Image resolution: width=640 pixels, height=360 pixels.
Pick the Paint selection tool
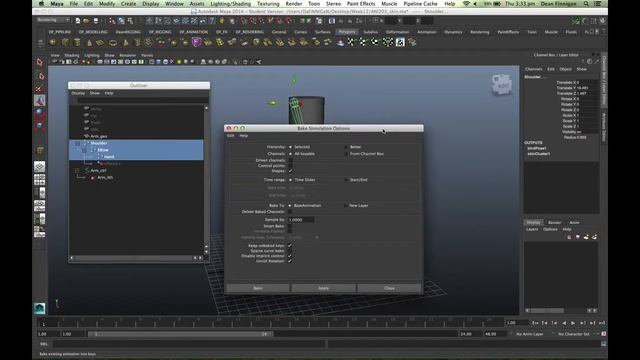(x=40, y=88)
